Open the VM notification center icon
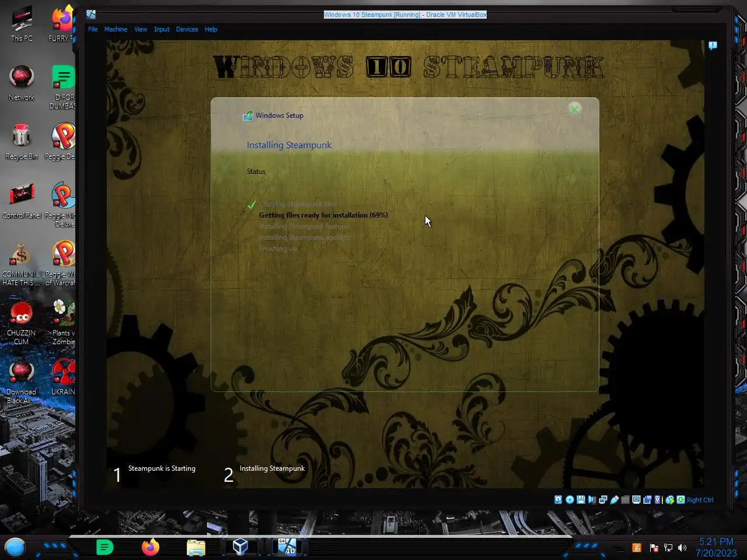Viewport: 747px width, 560px height. coord(713,45)
